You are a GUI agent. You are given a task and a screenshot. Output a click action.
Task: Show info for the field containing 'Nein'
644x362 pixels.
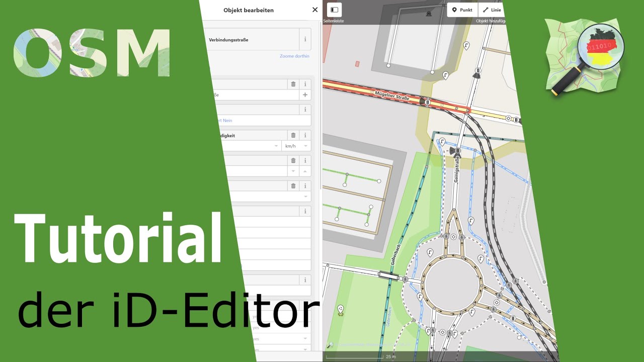click(x=305, y=109)
